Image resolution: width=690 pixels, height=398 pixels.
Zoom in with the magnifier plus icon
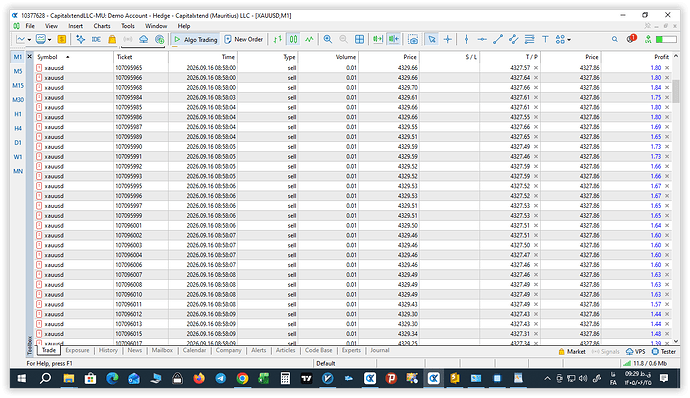327,40
